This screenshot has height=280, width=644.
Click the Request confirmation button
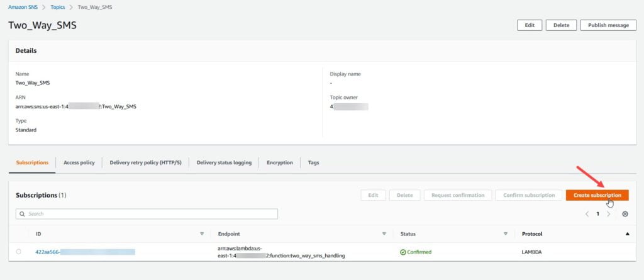(x=458, y=195)
